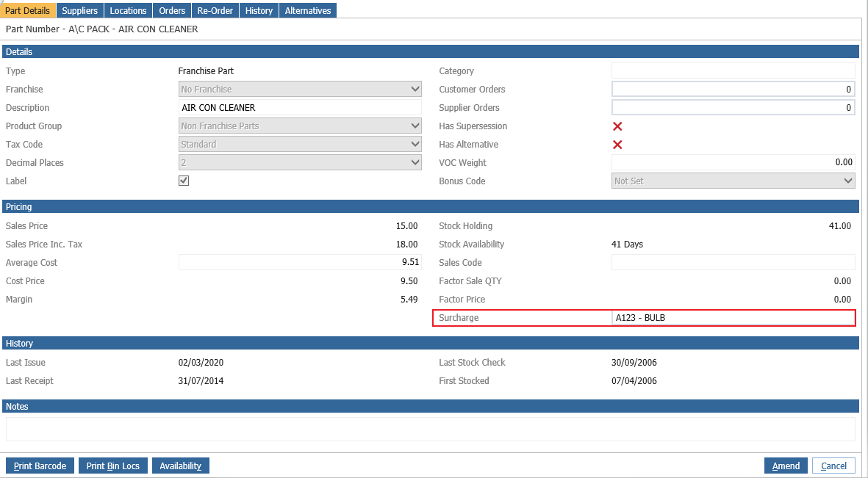Click the Margin value 5.49
The height and width of the screenshot is (478, 868).
(409, 300)
